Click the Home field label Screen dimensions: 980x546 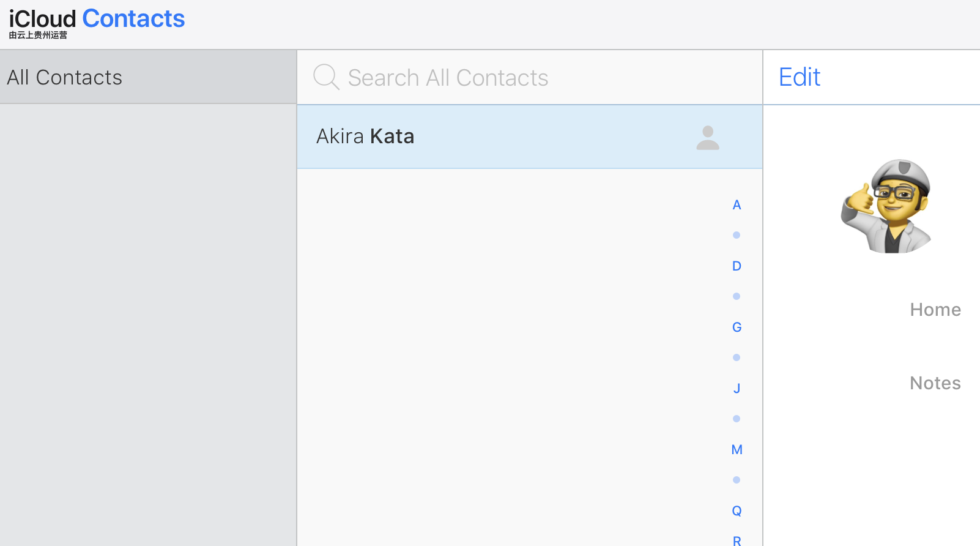tap(935, 310)
